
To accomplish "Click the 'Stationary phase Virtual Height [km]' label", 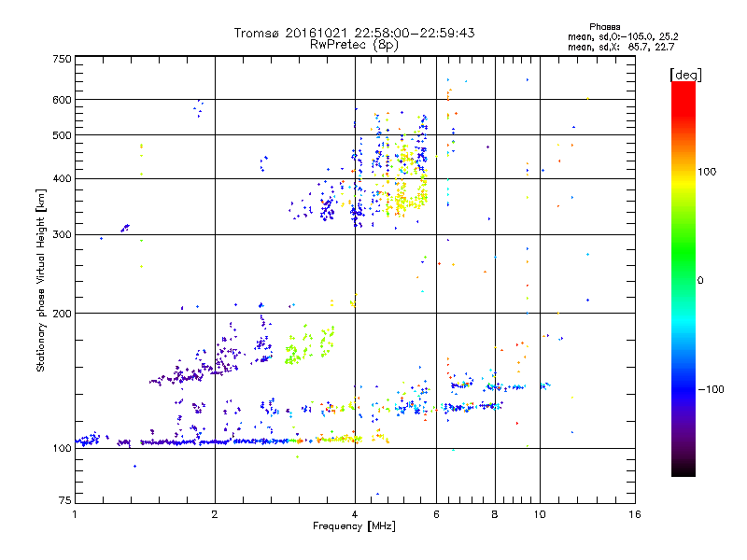I will tap(40, 280).
